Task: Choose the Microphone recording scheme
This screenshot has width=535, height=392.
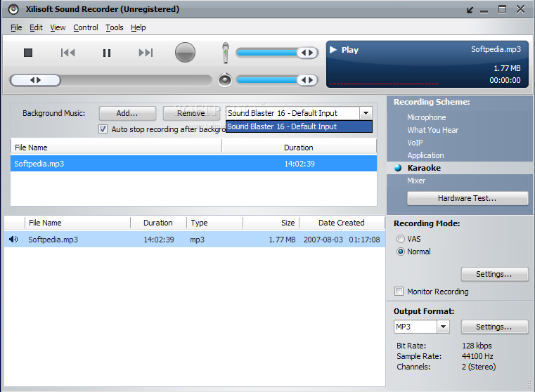Action: (x=427, y=117)
